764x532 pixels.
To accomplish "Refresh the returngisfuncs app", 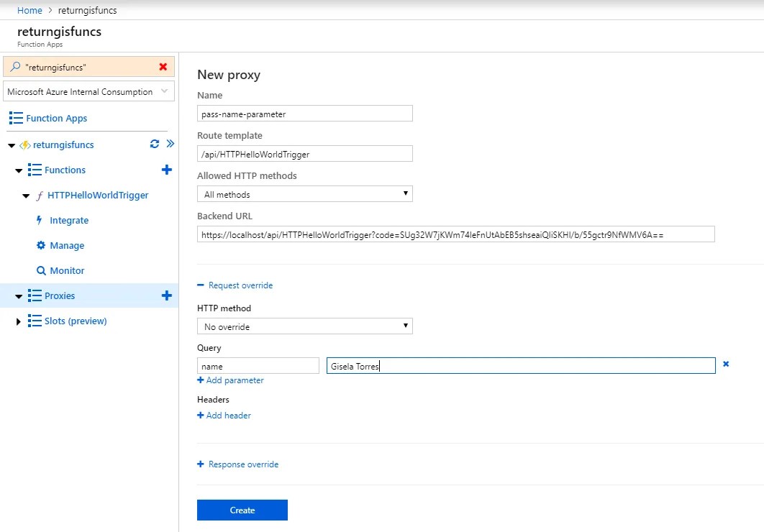I will tap(155, 144).
